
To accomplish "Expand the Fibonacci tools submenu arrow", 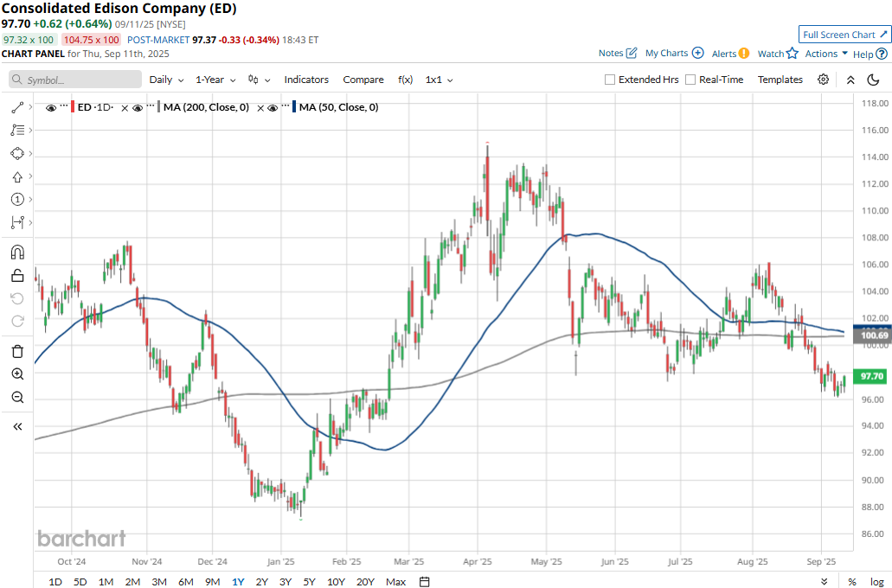I will coord(31,131).
